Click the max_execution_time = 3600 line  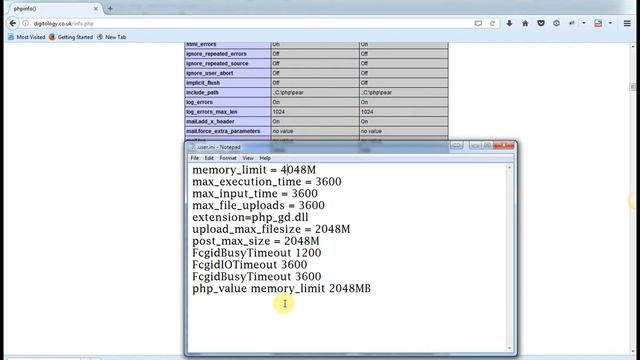[x=267, y=182]
